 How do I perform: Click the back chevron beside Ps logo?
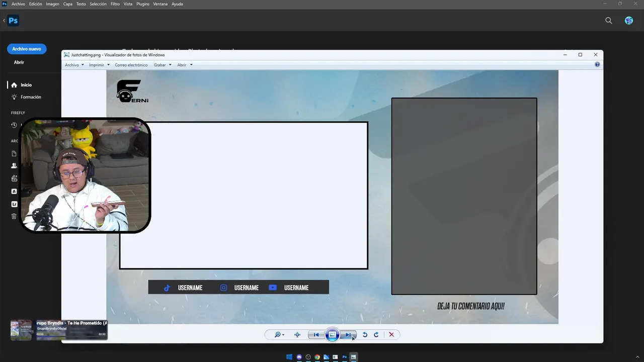click(4, 21)
